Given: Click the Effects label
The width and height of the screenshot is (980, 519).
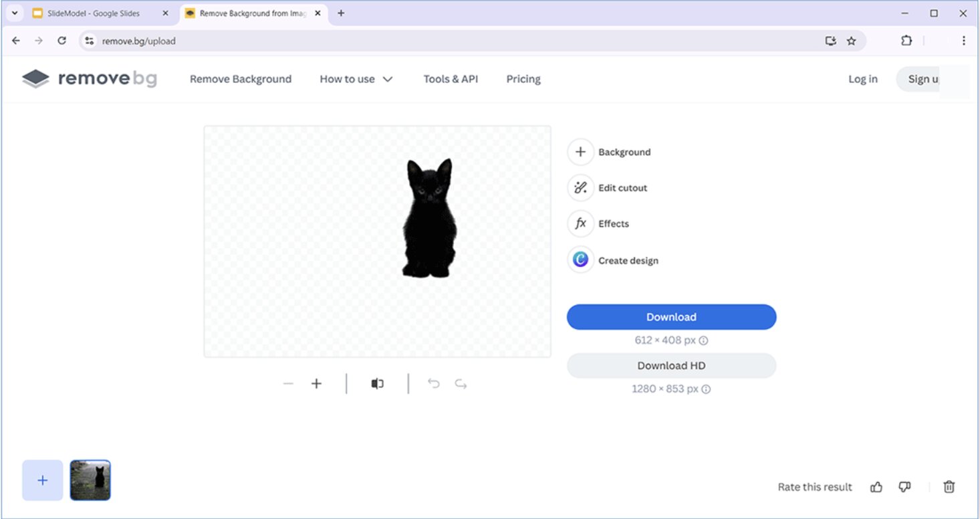Looking at the screenshot, I should tap(614, 223).
